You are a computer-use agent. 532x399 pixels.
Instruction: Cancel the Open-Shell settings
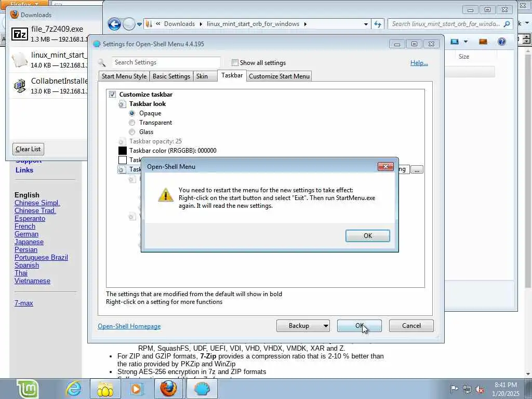click(x=411, y=326)
